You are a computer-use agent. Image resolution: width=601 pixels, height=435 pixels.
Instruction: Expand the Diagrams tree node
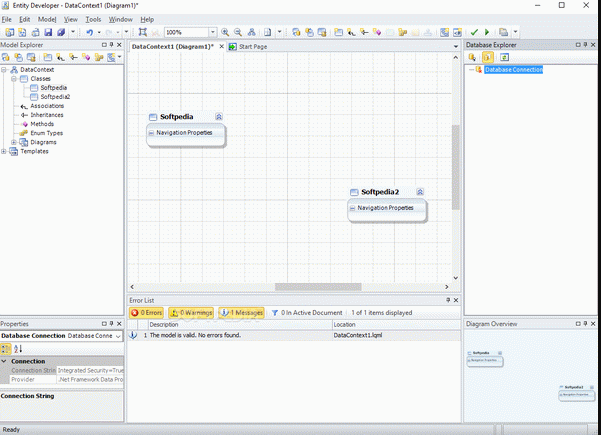tap(14, 142)
